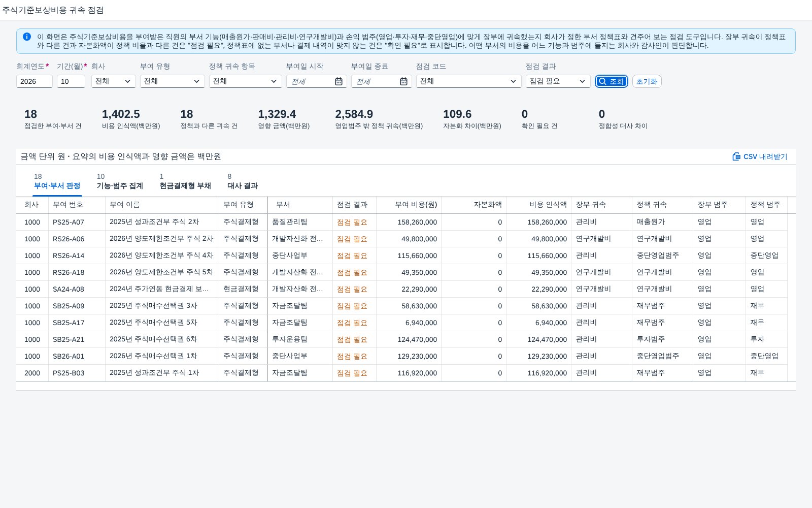The image size is (812, 508).
Task: Select the SA24-A08 table cell
Action: coord(77,289)
